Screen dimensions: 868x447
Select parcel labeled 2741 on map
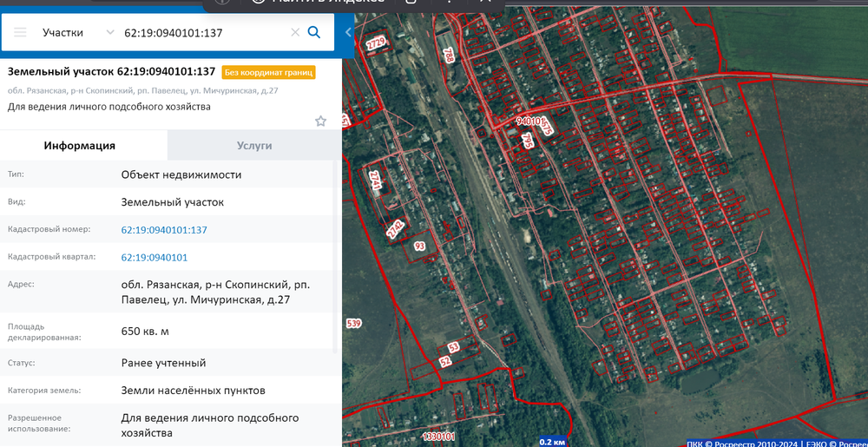[x=375, y=181]
